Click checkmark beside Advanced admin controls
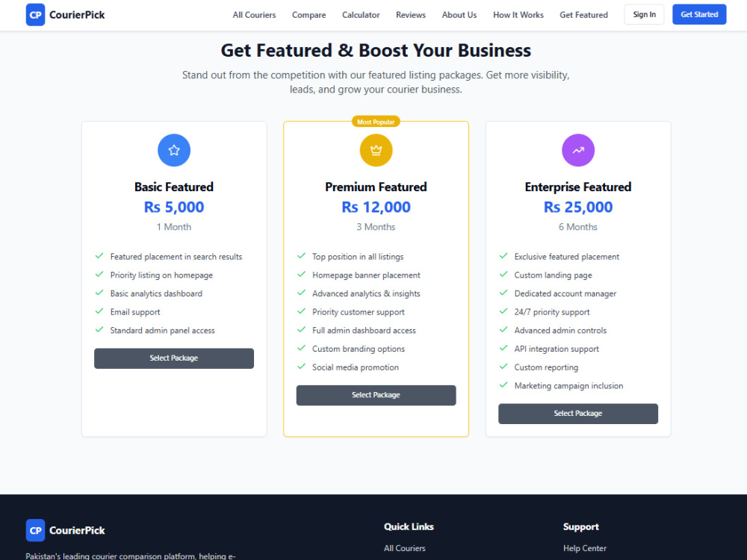747x560 pixels. 503,330
